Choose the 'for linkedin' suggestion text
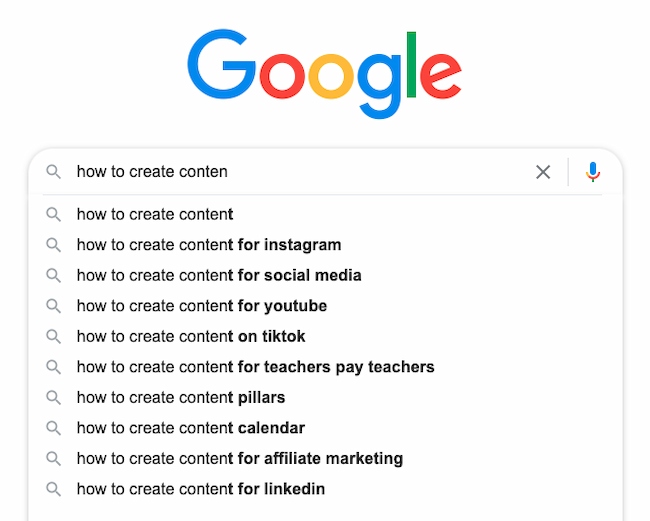 pos(201,489)
